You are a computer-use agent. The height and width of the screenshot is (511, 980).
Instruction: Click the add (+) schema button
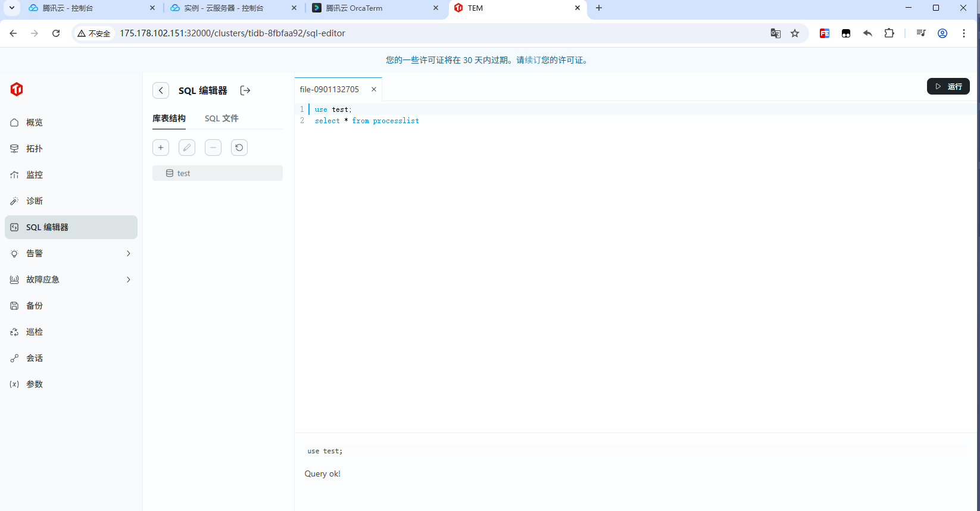pos(161,148)
